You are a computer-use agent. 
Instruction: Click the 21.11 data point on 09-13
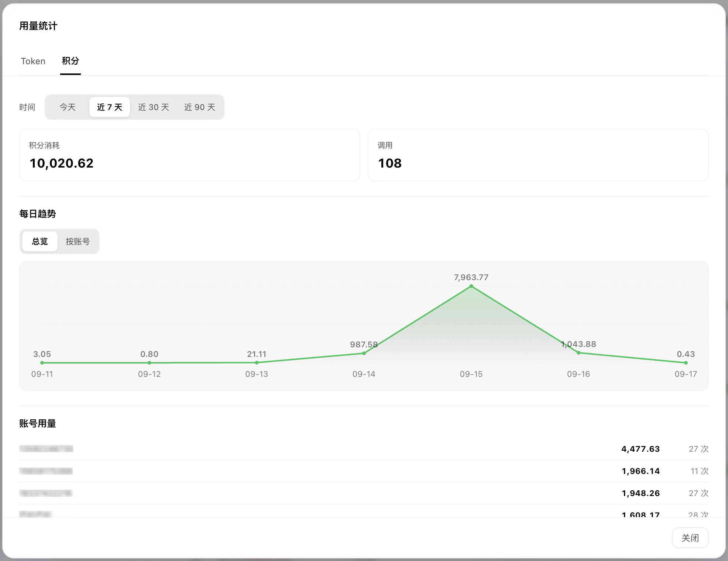(257, 362)
